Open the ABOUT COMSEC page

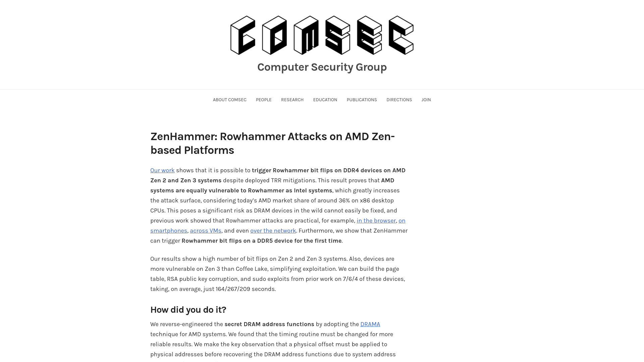[x=229, y=100]
